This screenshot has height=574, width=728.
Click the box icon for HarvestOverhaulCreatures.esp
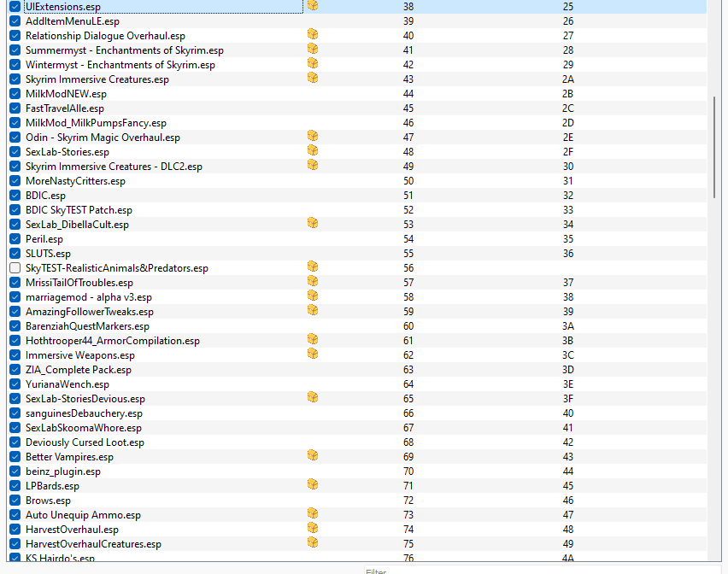pyautogui.click(x=313, y=542)
